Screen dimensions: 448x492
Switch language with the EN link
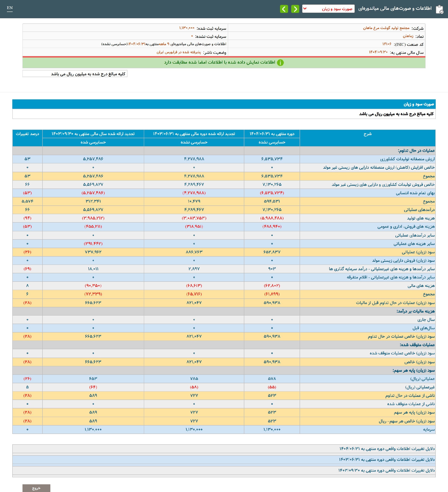[x=10, y=8]
